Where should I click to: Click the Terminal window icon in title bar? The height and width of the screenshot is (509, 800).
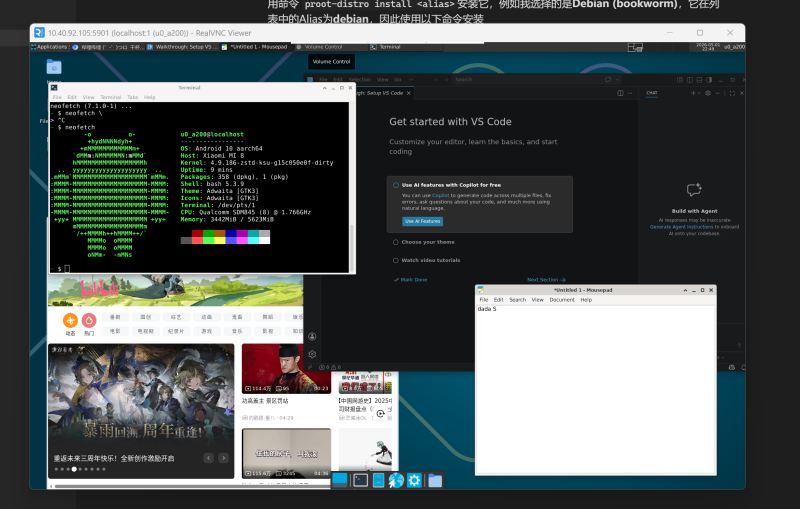(54, 88)
